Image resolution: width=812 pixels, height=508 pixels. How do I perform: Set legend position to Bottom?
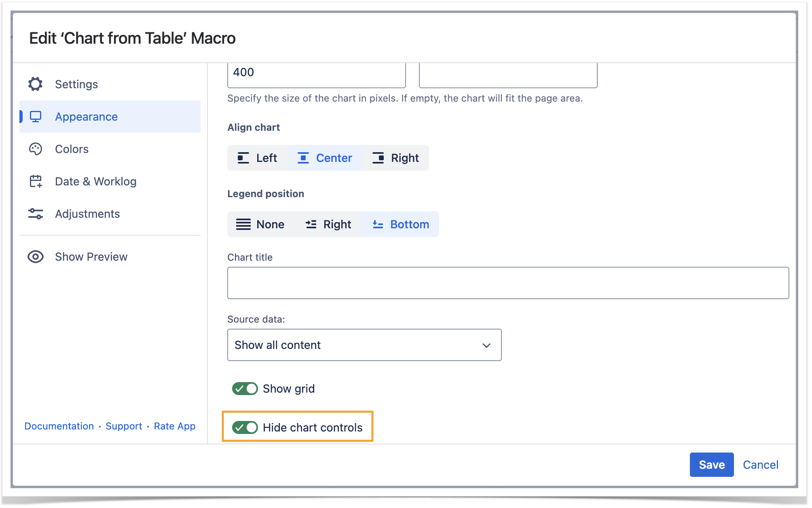click(x=400, y=224)
